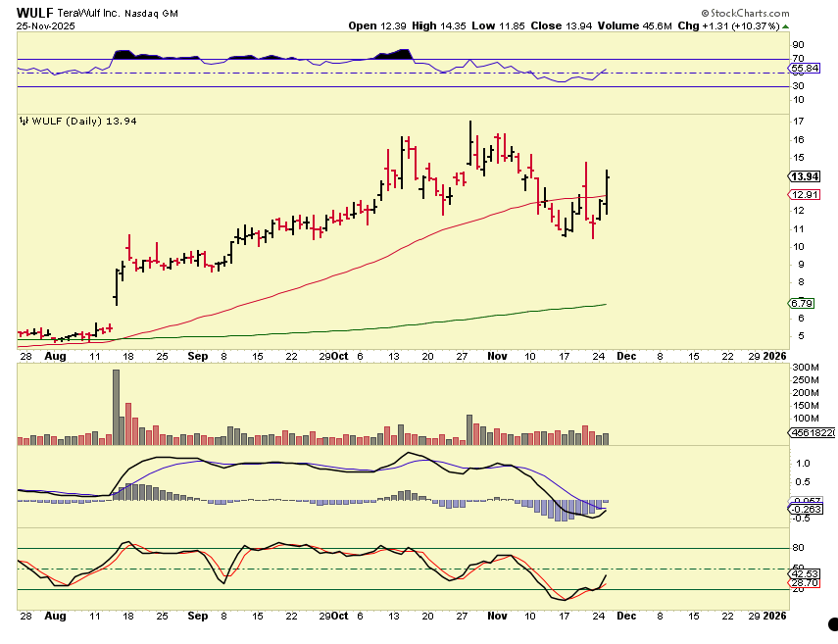Click the Aug label on the price panel date axis
This screenshot has height=644, width=838.
56,356
